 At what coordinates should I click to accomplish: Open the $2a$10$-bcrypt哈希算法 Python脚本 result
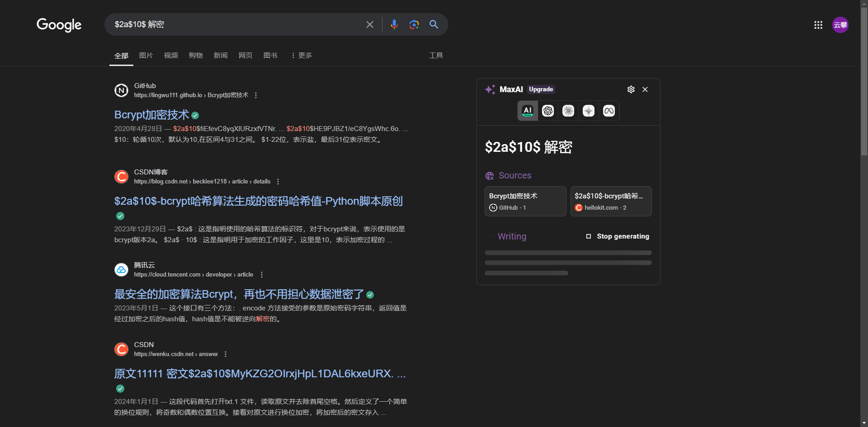click(x=258, y=201)
